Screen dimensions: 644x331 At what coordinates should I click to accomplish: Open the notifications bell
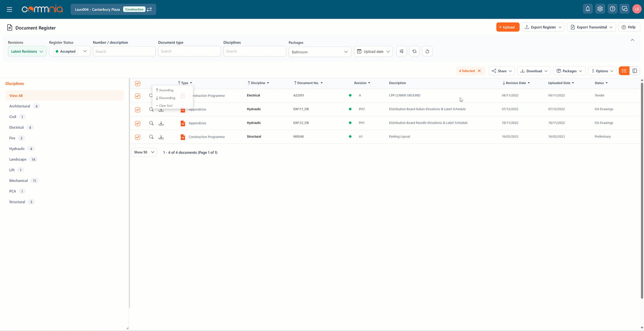588,9
